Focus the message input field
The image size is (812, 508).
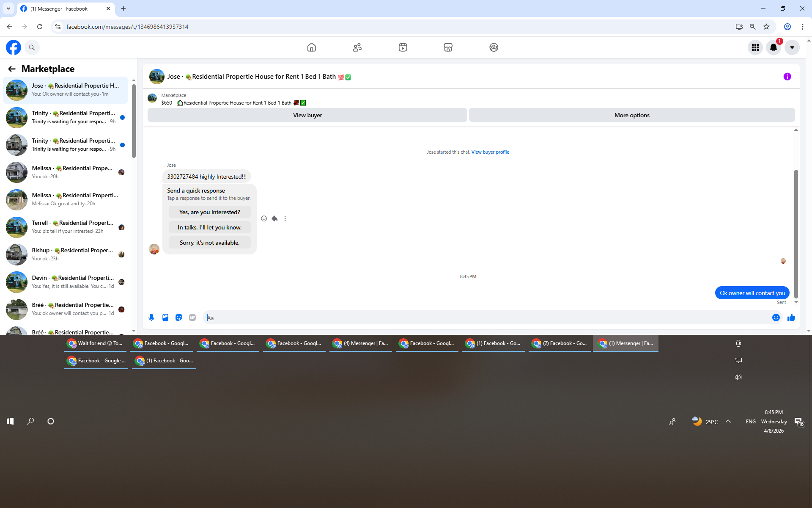[x=486, y=317]
